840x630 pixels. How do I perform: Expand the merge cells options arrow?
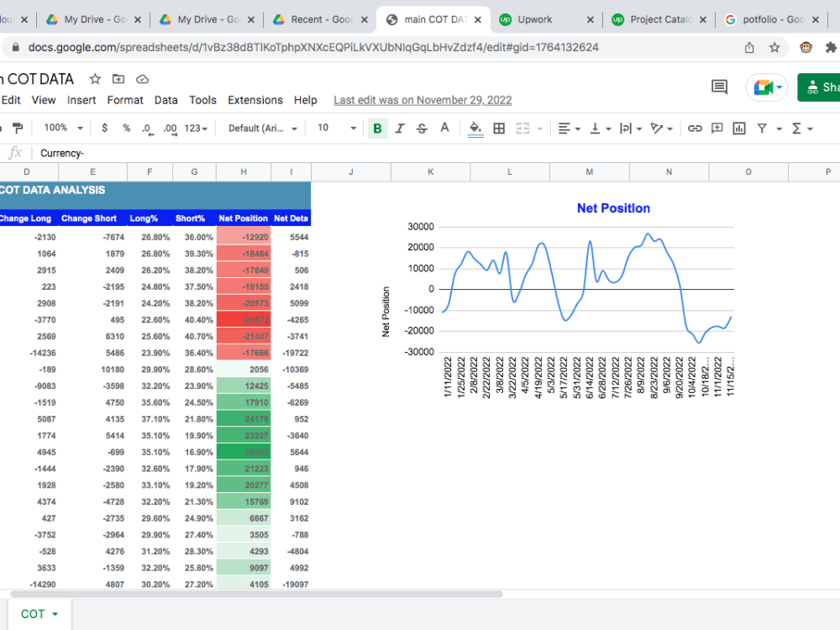[539, 129]
